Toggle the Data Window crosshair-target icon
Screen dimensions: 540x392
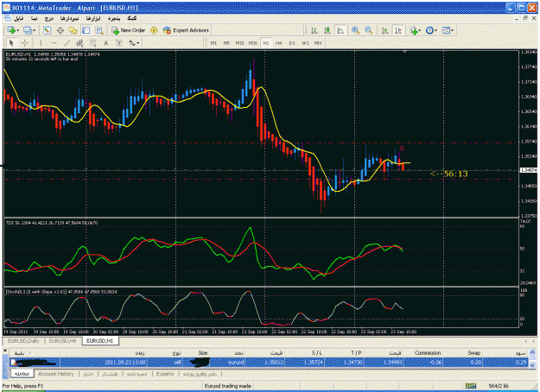60,30
